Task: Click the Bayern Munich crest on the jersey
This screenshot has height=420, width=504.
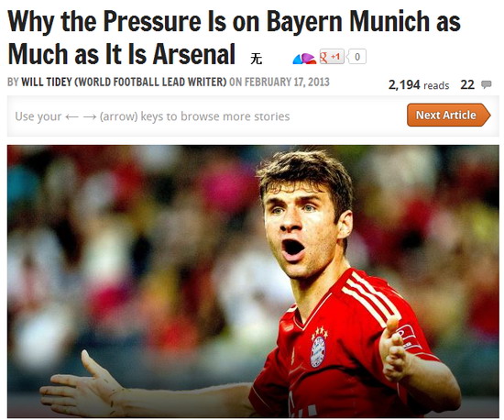Action: pyautogui.click(x=318, y=351)
